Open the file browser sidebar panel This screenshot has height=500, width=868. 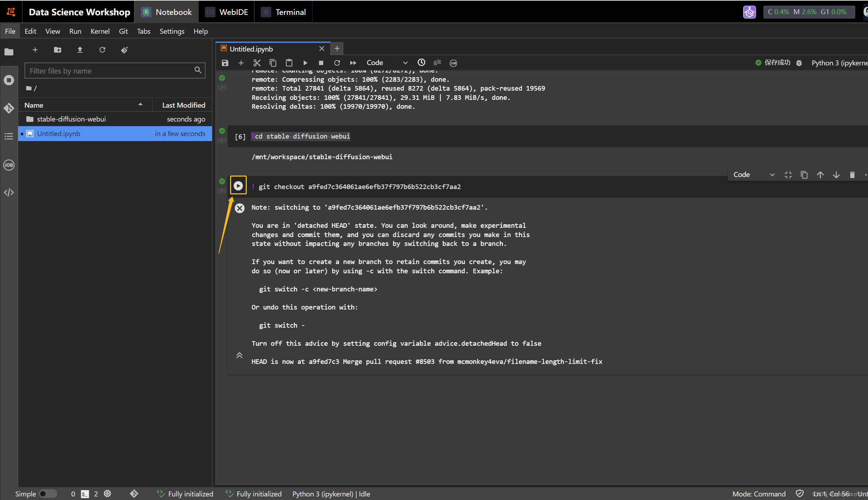click(x=9, y=52)
